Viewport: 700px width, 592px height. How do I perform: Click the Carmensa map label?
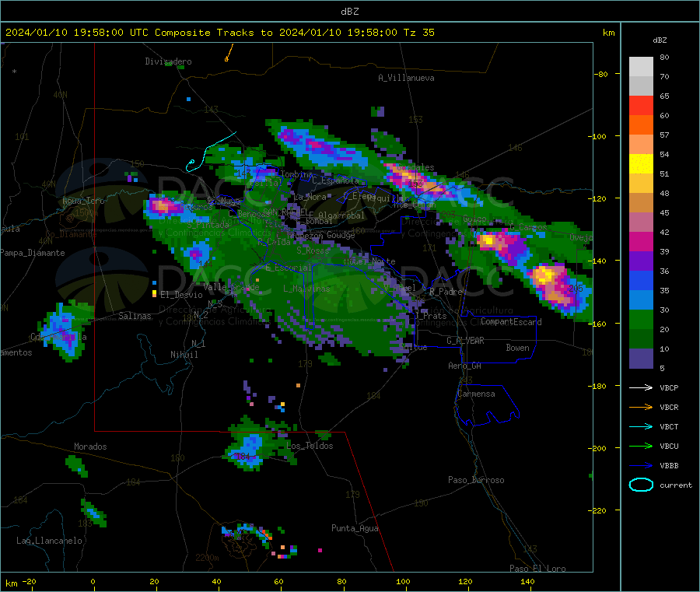476,394
